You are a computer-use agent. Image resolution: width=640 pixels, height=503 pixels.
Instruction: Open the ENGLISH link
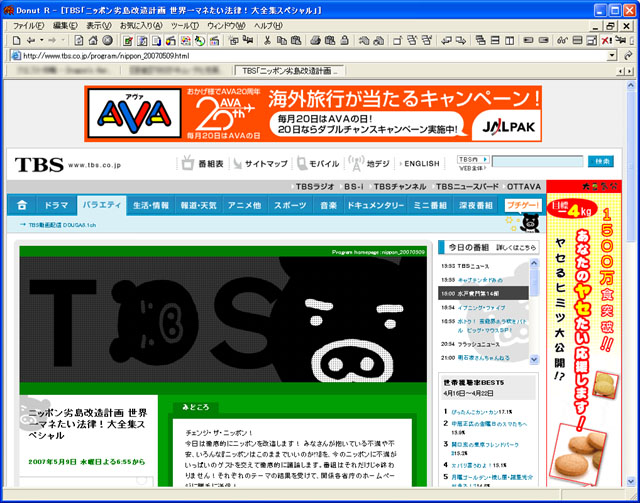(x=422, y=163)
